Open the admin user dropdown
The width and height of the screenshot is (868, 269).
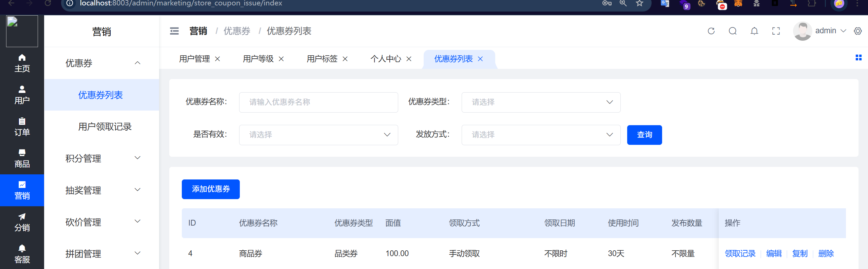click(x=830, y=31)
